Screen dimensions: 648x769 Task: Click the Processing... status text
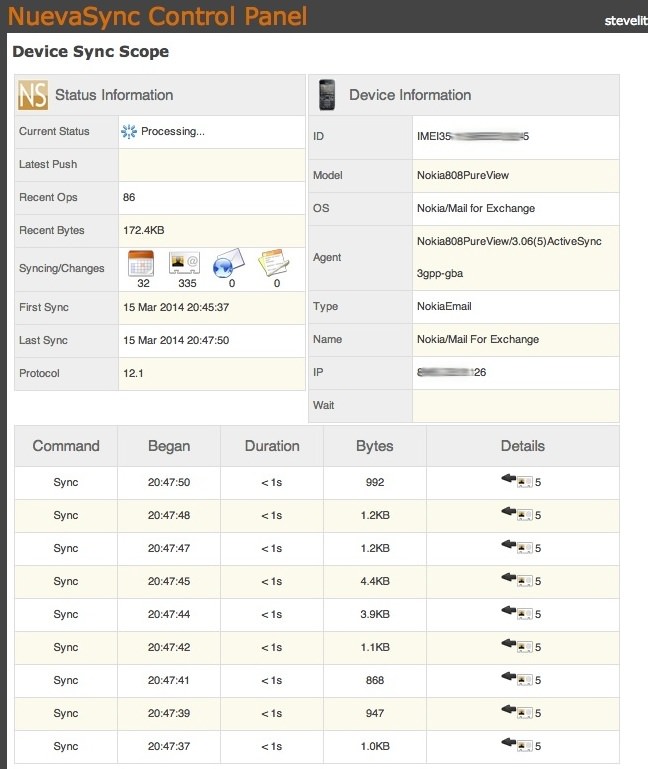(x=173, y=131)
